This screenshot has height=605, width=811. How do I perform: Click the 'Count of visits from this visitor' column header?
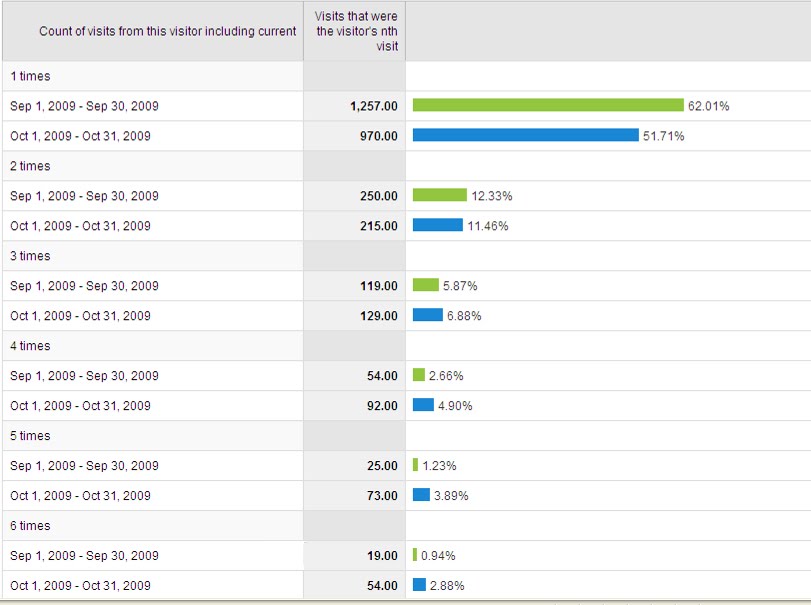point(167,31)
